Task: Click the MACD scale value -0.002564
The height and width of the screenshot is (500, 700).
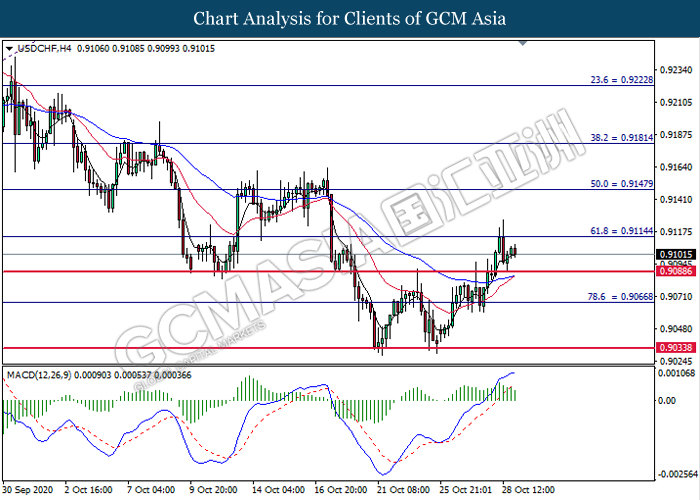Action: coord(677,474)
